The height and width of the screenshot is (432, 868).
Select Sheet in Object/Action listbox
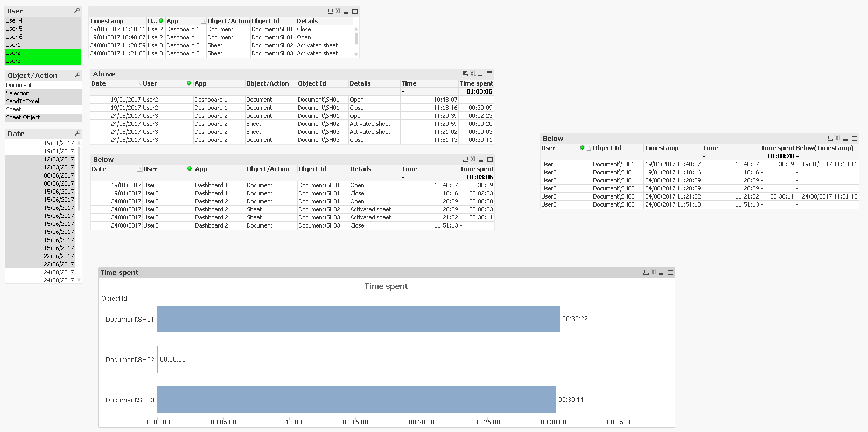click(44, 109)
